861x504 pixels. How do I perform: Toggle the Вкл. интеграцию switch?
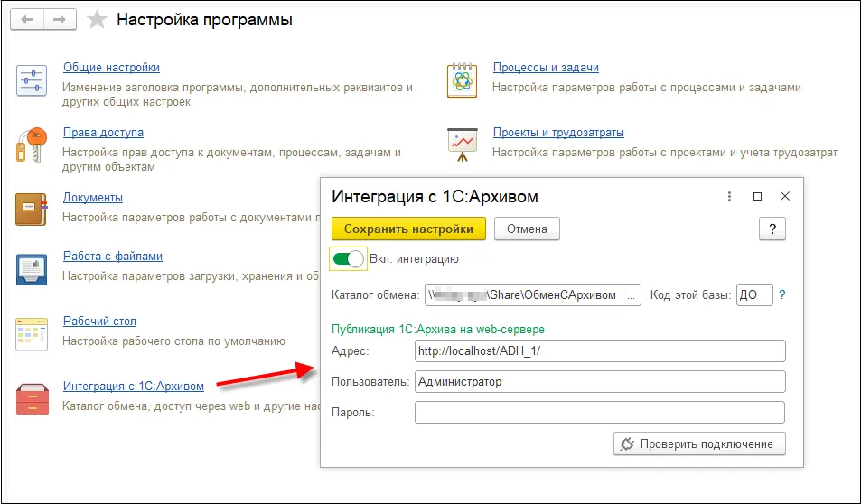point(348,258)
